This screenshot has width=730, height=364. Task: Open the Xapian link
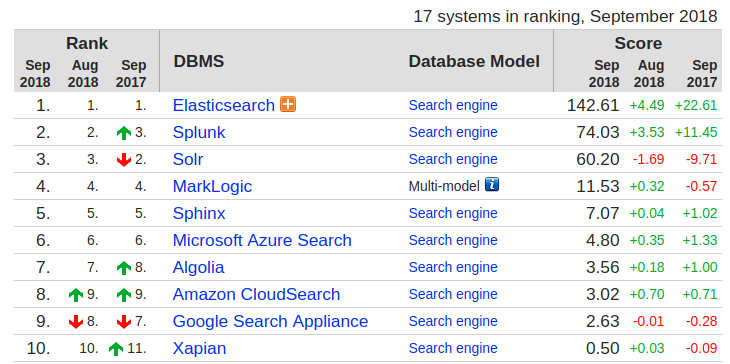tap(199, 348)
